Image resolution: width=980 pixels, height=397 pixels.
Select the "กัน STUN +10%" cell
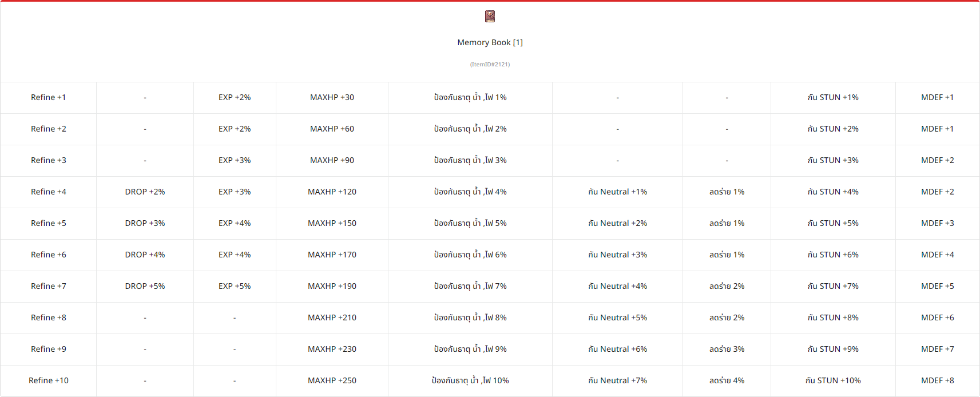[833, 380]
